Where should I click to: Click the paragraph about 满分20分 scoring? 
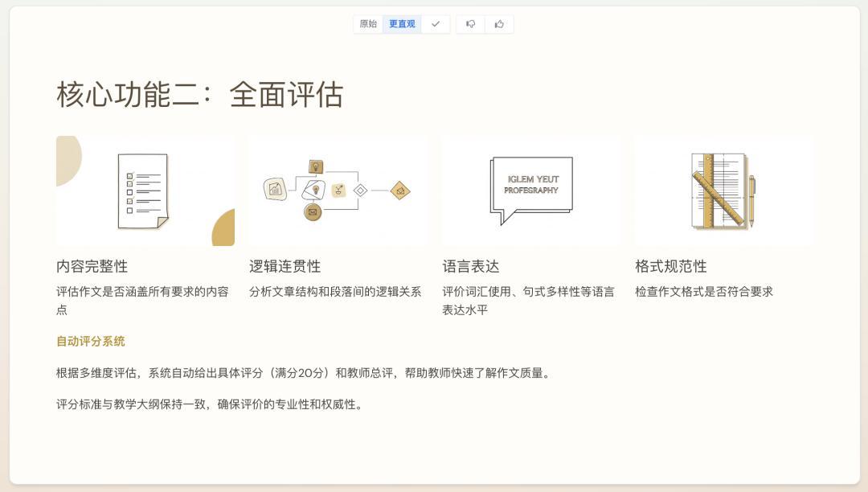pos(303,373)
